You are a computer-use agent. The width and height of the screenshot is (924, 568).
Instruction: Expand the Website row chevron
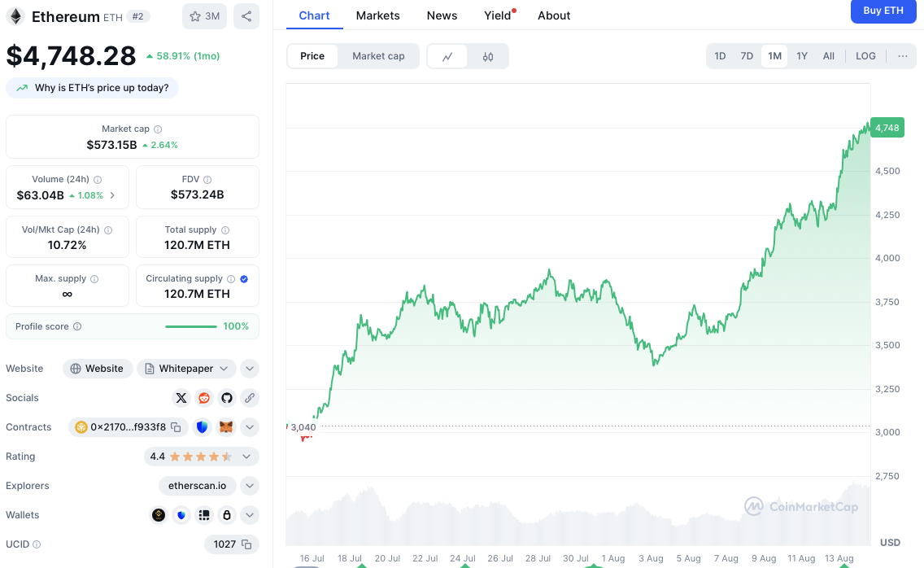pyautogui.click(x=250, y=369)
